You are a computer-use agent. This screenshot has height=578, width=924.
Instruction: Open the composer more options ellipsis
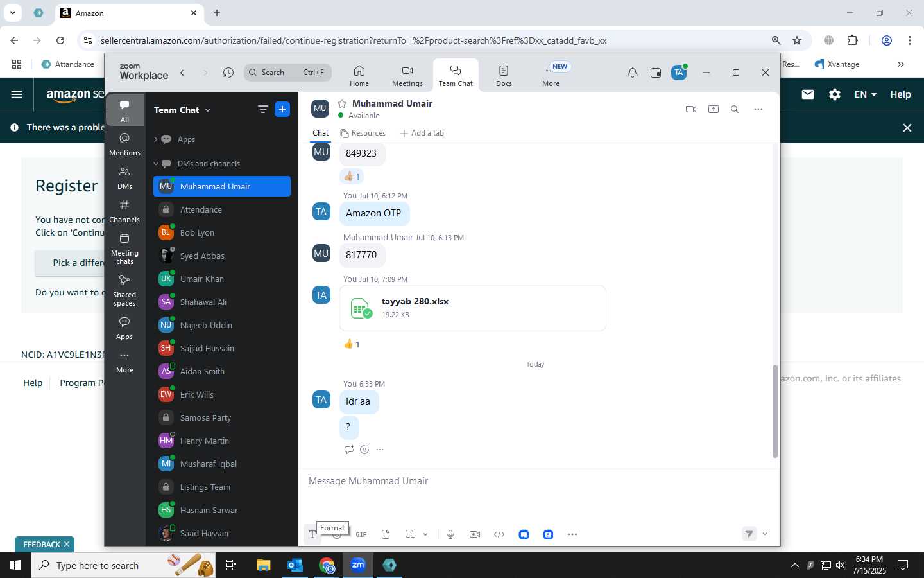coord(572,534)
